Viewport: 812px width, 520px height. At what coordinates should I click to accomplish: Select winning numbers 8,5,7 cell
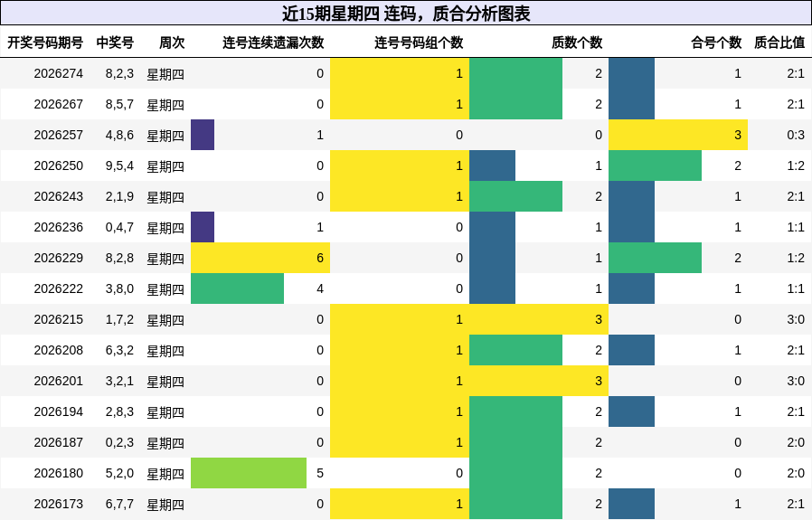(x=119, y=104)
